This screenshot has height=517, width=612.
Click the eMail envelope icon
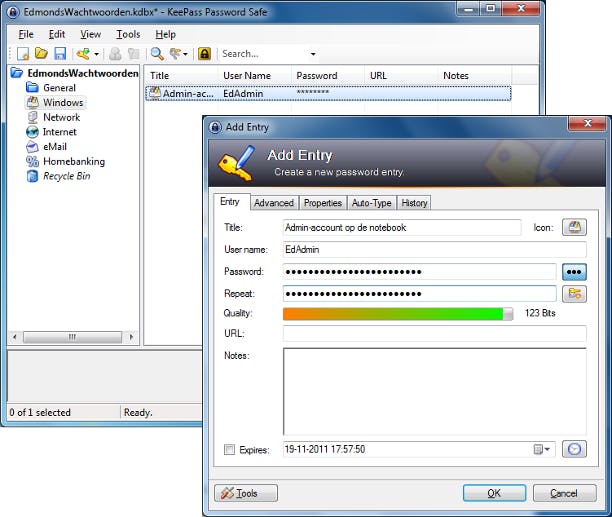(32, 147)
